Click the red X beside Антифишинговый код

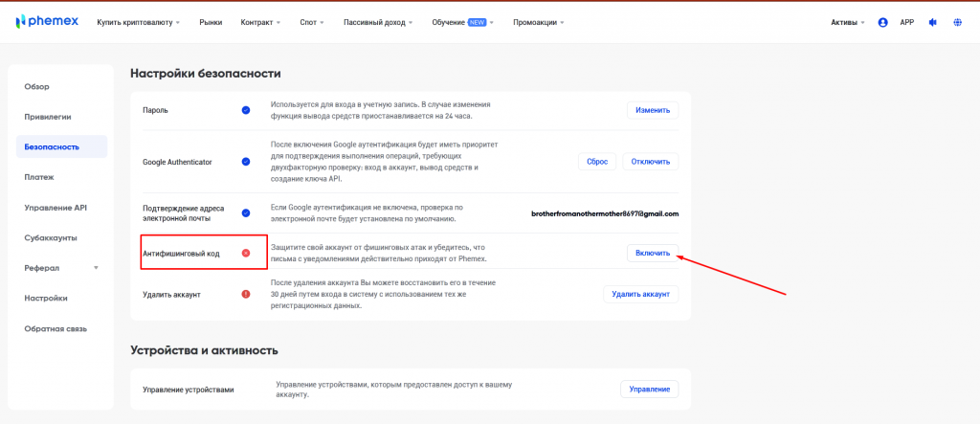tap(246, 253)
